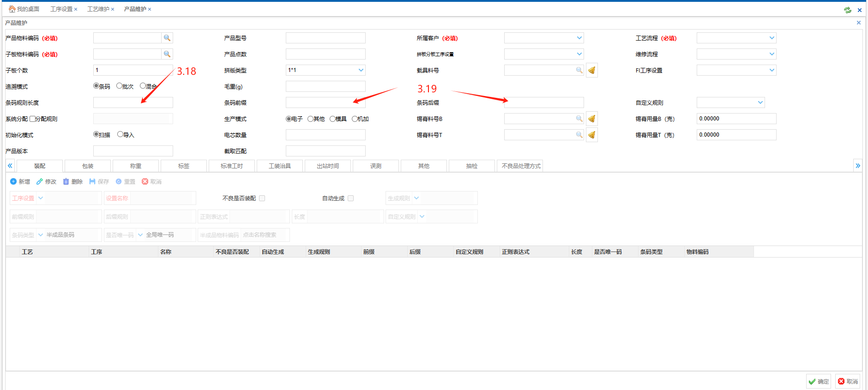Select the 模具 production mode radio

pyautogui.click(x=332, y=119)
